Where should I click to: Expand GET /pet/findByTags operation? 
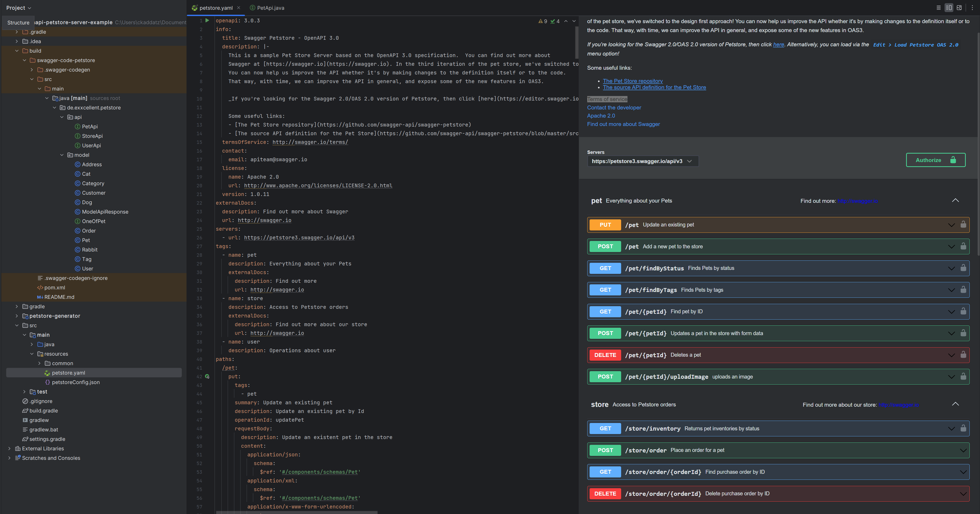click(x=952, y=290)
